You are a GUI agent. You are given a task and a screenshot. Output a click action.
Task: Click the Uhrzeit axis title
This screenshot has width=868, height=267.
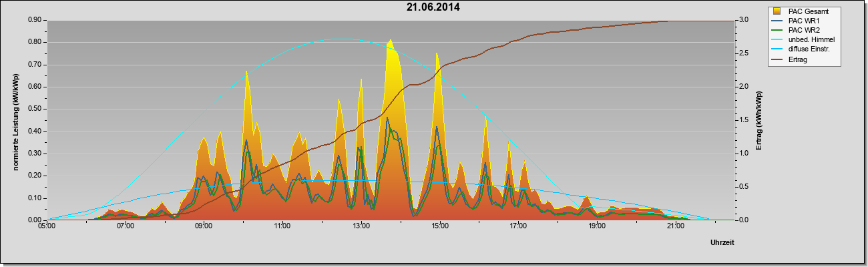pyautogui.click(x=722, y=244)
